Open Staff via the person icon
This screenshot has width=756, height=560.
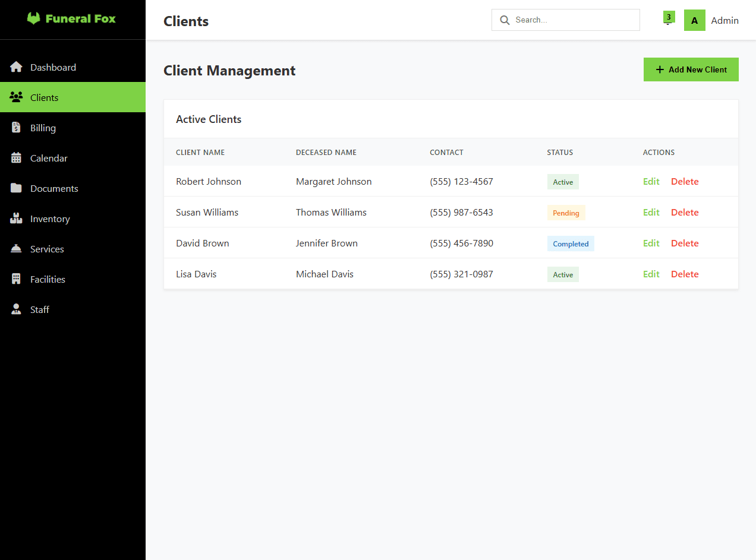point(15,309)
